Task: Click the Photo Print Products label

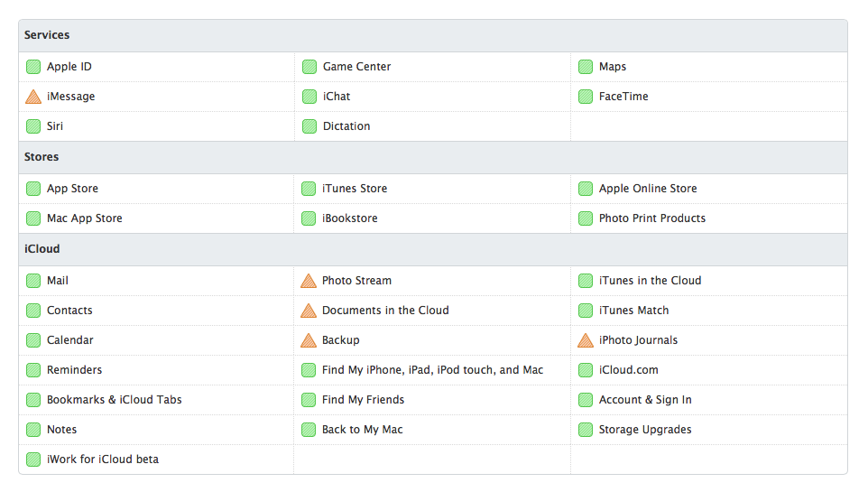Action: pyautogui.click(x=652, y=218)
